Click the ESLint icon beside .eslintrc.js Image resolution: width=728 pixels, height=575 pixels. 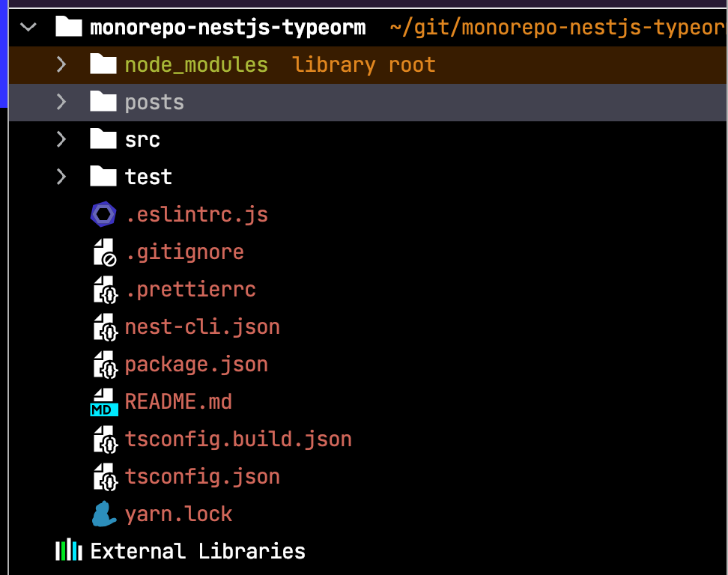click(103, 214)
